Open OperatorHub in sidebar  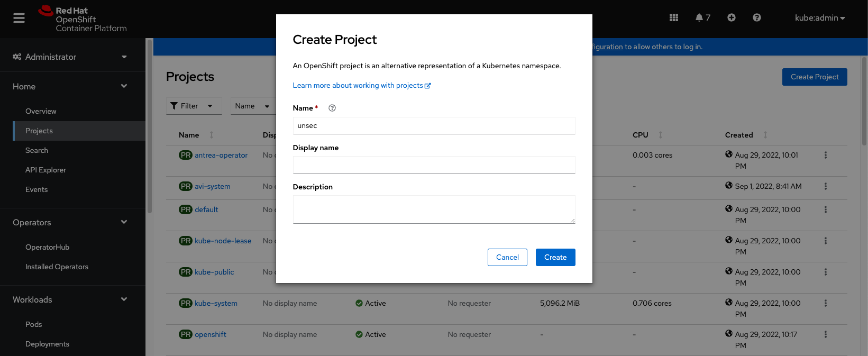(47, 247)
